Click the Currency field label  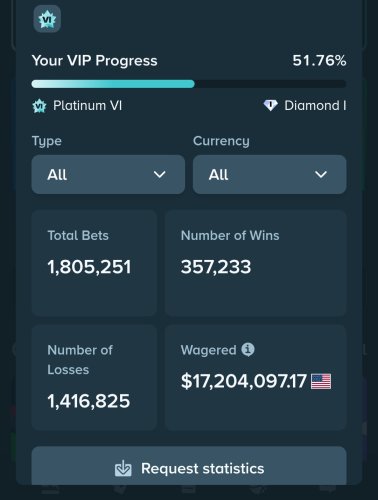(221, 141)
